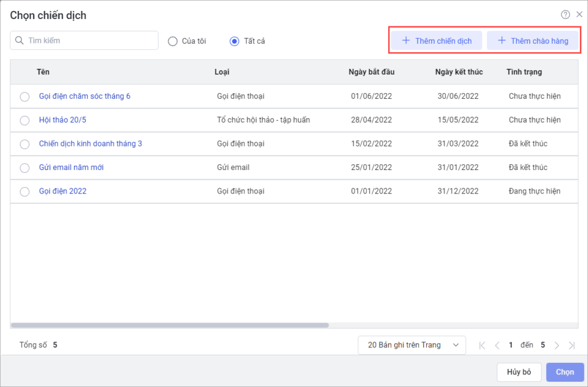Select the Của tôi radio option

[x=172, y=41]
